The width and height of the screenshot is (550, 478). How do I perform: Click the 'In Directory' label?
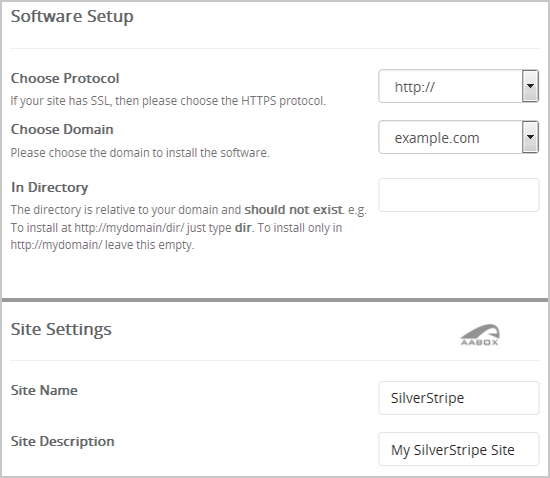click(49, 188)
